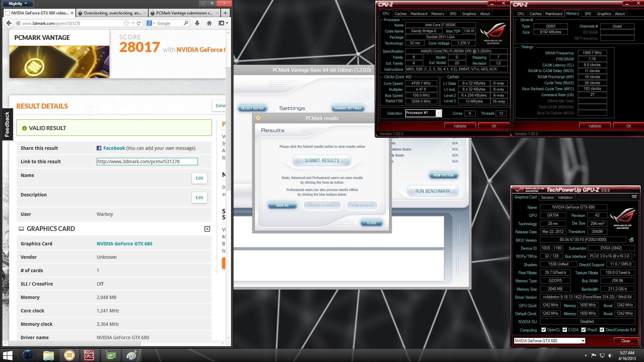The image size is (644, 362).
Task: Edit the result Name
Action: point(199,178)
